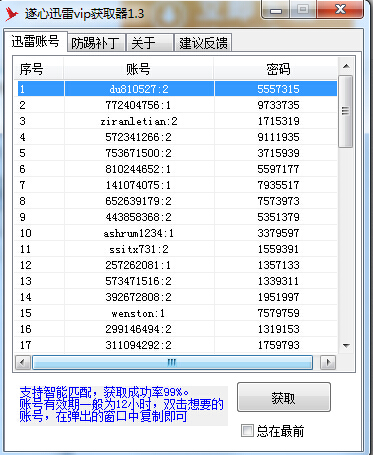This screenshot has height=455, width=373.
Task: Click the 序号 column header
Action: pos(39,69)
